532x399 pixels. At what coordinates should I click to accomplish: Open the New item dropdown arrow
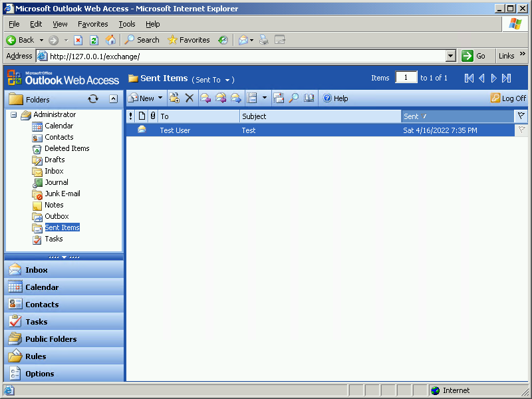point(160,98)
